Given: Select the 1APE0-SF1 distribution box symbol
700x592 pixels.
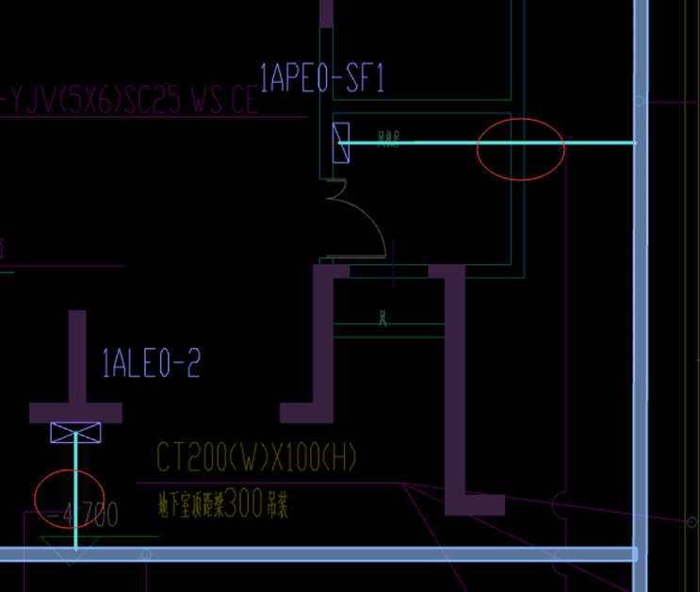Looking at the screenshot, I should (340, 142).
